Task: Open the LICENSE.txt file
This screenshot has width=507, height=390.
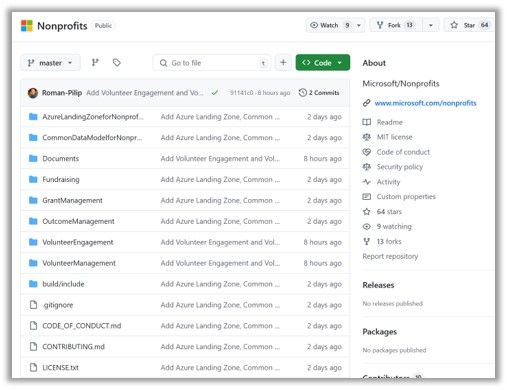Action: coord(60,368)
